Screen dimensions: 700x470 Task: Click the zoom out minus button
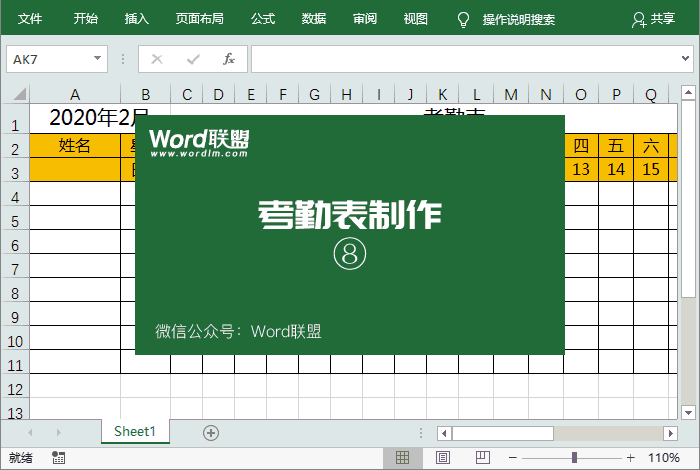pos(513,458)
